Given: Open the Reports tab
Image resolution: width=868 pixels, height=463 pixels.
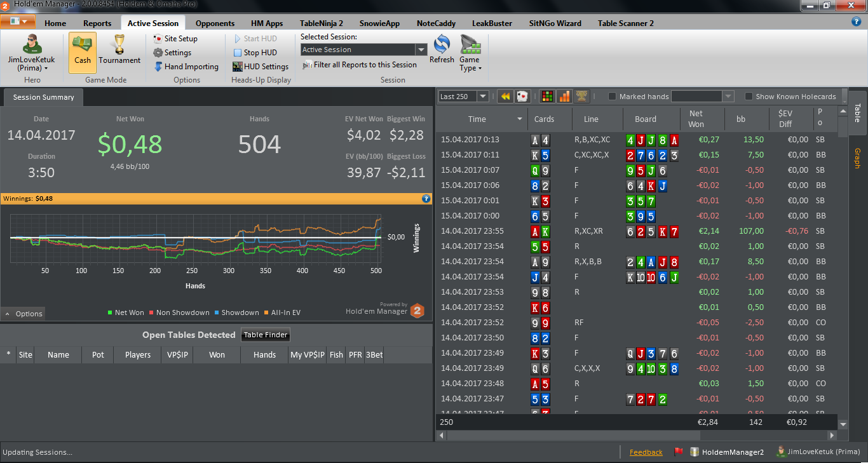Looking at the screenshot, I should pyautogui.click(x=97, y=23).
